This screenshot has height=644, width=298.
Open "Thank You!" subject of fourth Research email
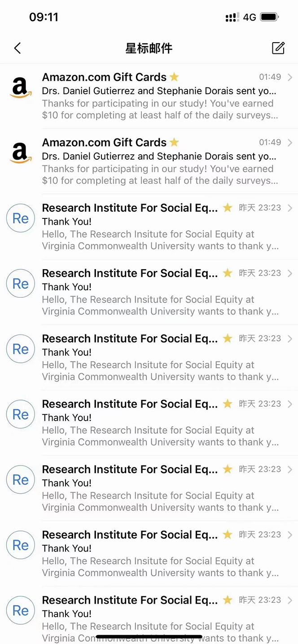click(x=67, y=418)
